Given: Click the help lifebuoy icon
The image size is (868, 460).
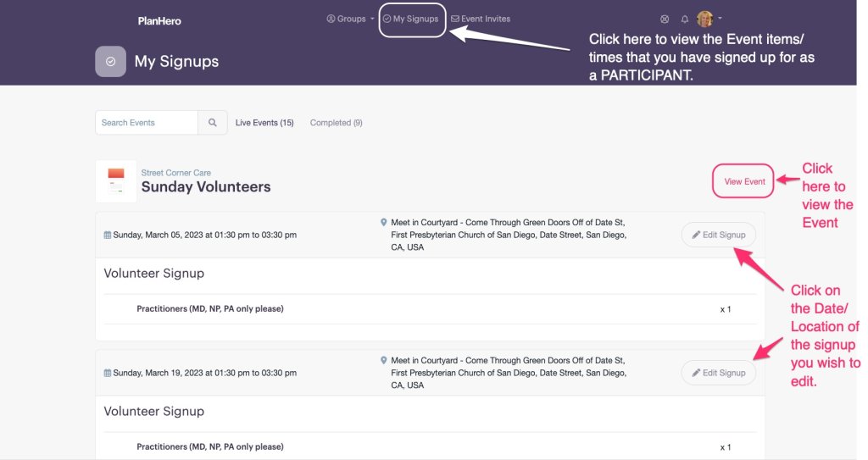Looking at the screenshot, I should 665,19.
